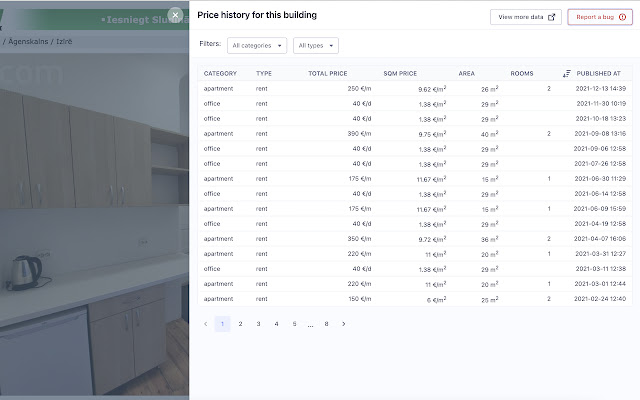Sort by ROOMS column header
Viewport: 640px width, 400px height.
522,73
